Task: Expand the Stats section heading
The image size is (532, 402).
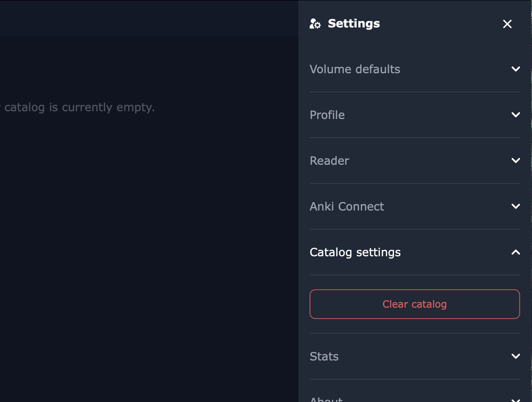Action: pos(324,356)
